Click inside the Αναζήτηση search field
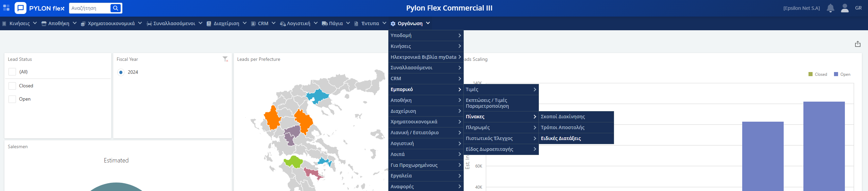The height and width of the screenshot is (191, 868). [x=90, y=8]
